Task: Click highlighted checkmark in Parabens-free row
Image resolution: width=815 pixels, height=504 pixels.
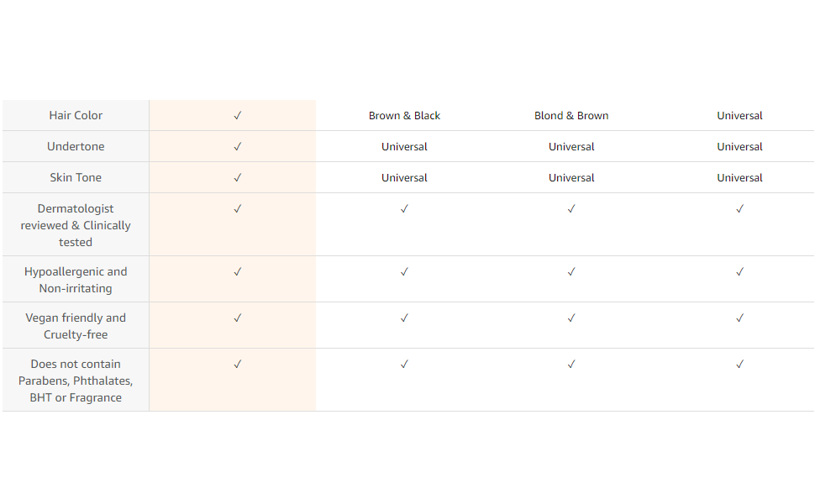Action: click(238, 365)
